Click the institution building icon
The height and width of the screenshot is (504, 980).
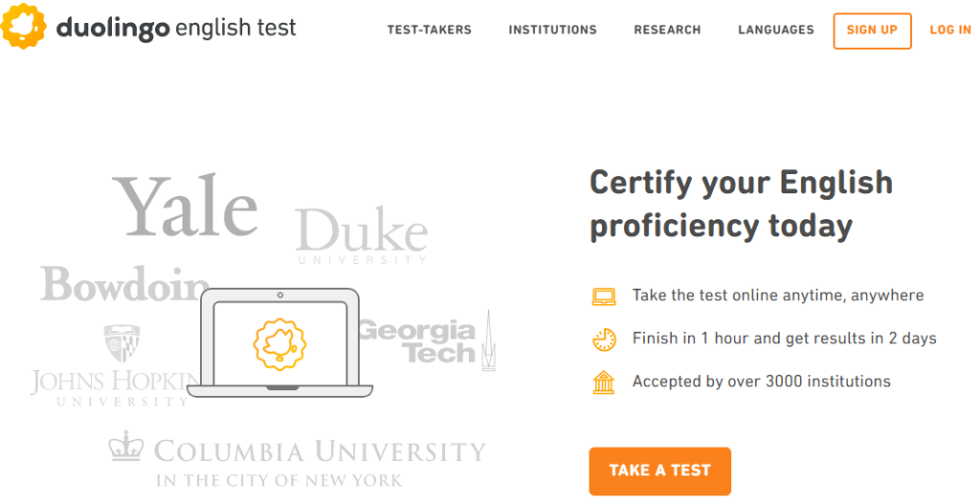tap(604, 382)
